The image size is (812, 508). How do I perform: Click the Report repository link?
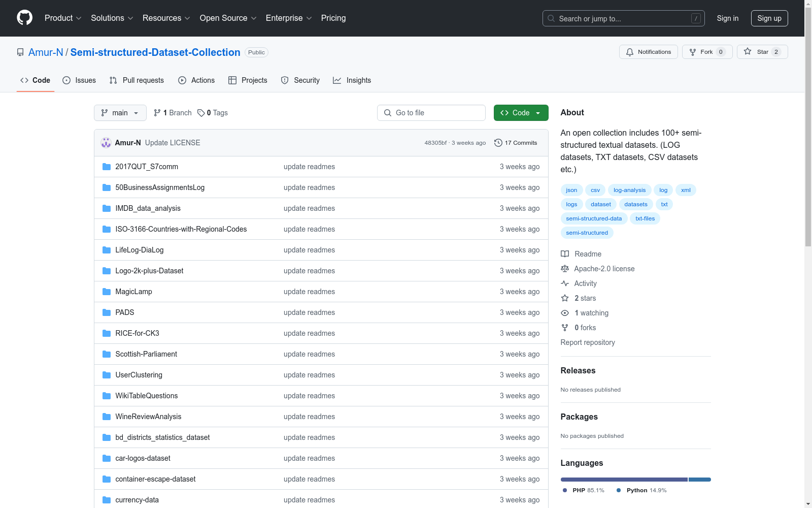point(588,342)
